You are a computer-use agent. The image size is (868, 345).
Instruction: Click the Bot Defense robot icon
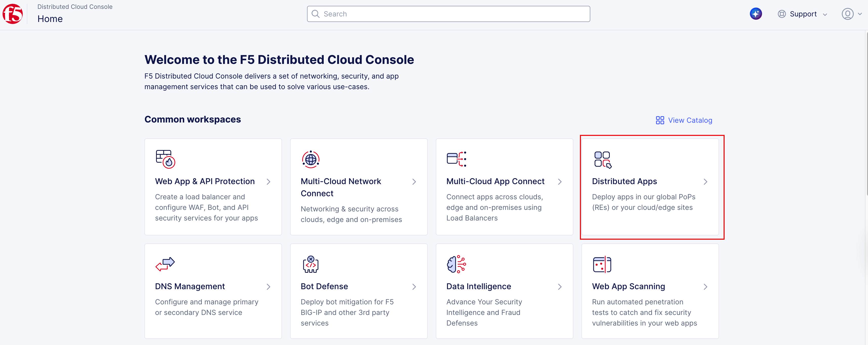click(x=311, y=264)
